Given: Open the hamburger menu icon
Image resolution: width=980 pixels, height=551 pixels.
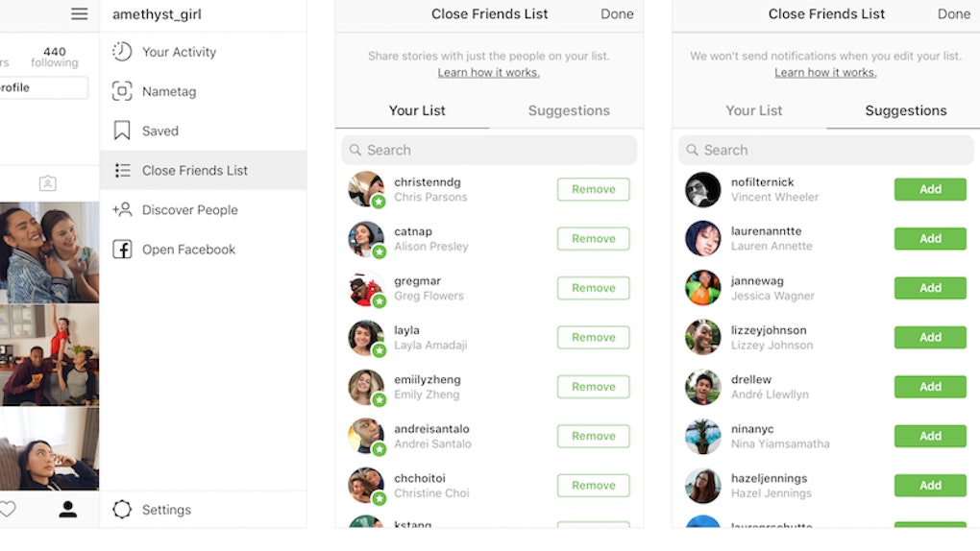Looking at the screenshot, I should (x=80, y=13).
